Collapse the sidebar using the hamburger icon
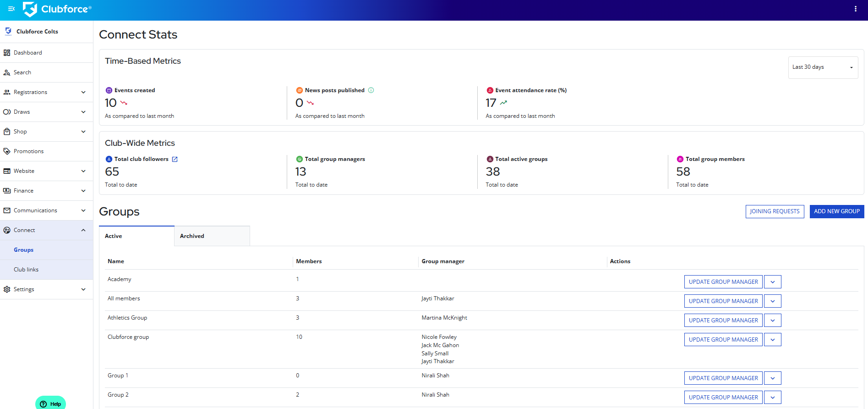The height and width of the screenshot is (409, 868). [x=11, y=9]
